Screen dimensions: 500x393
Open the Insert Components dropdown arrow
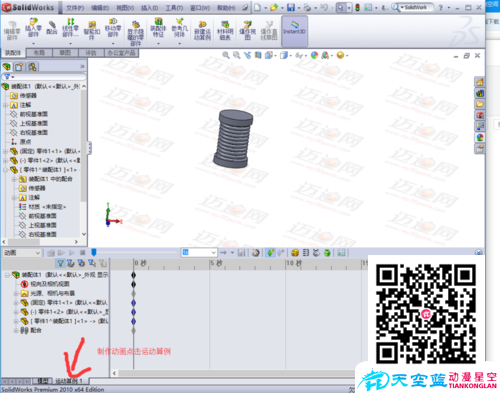coord(33,44)
